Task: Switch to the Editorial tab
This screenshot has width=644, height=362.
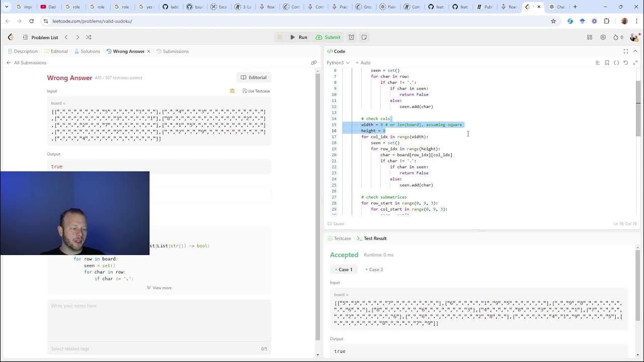Action: pyautogui.click(x=56, y=51)
